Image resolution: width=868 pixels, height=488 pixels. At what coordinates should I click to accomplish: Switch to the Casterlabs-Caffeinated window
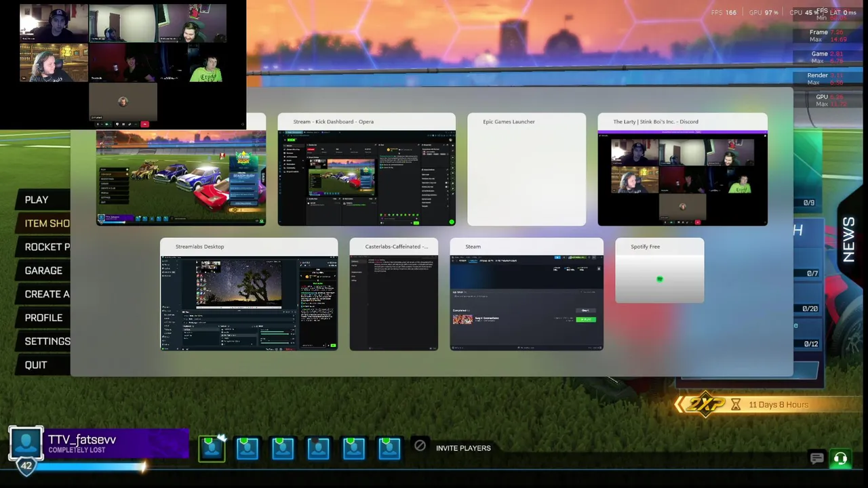(393, 294)
